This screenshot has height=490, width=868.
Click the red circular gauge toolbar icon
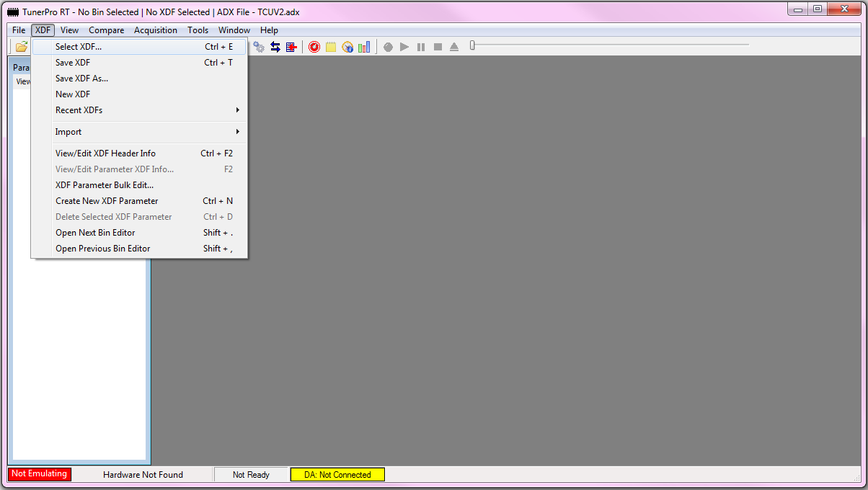coord(314,47)
